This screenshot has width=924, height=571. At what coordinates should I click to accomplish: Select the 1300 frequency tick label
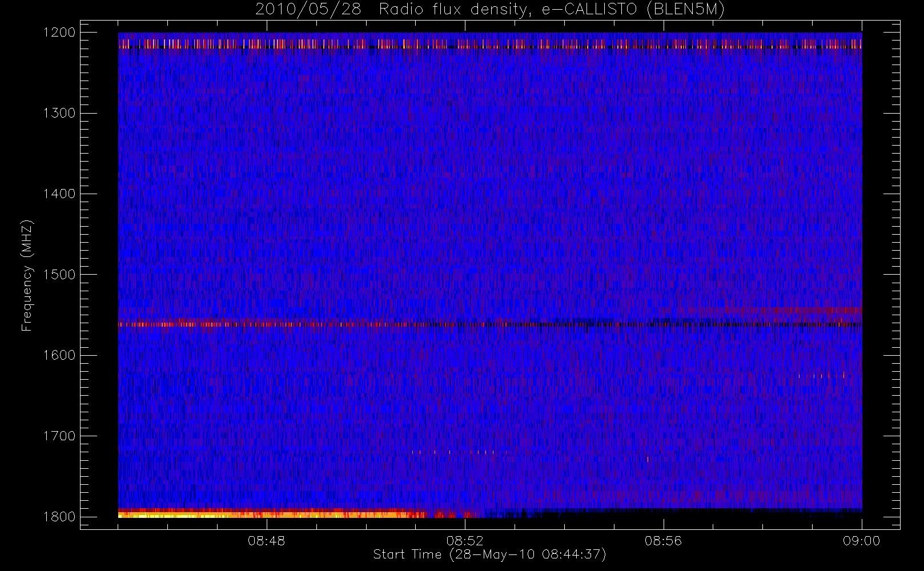point(59,113)
